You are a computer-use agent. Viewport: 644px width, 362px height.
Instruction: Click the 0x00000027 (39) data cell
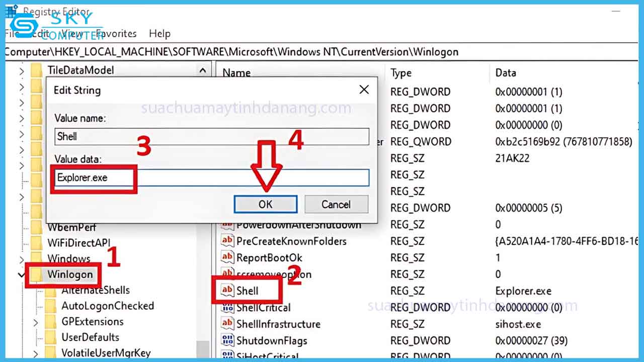click(531, 341)
